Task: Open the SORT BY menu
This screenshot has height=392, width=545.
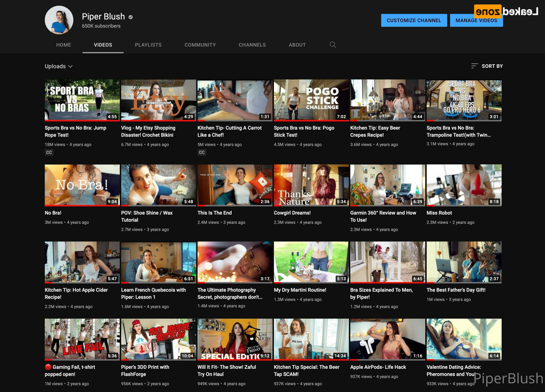Action: point(487,66)
